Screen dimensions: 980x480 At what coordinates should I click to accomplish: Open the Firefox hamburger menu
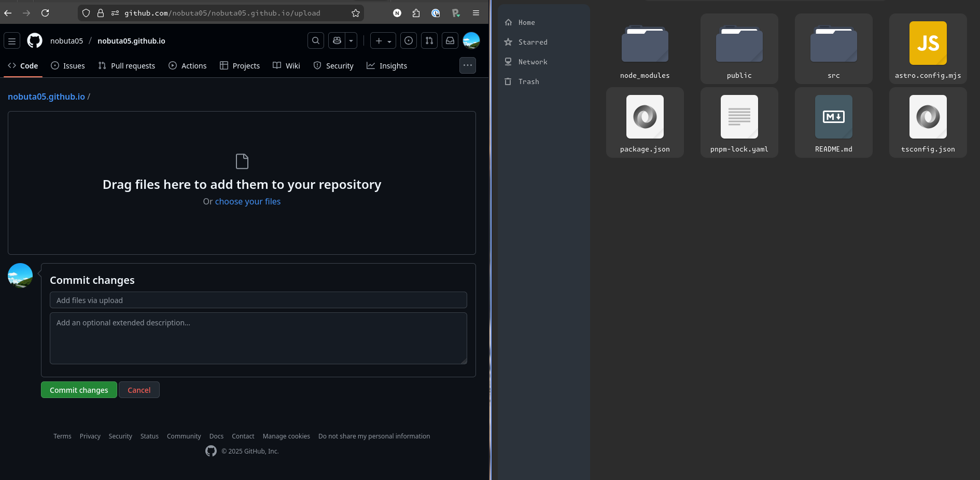[x=476, y=13]
